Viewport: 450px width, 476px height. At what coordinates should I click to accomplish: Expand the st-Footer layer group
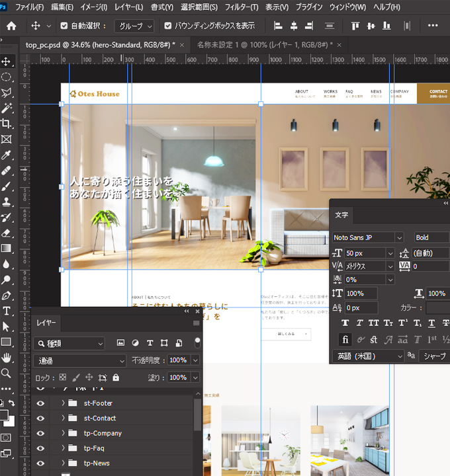coord(64,403)
